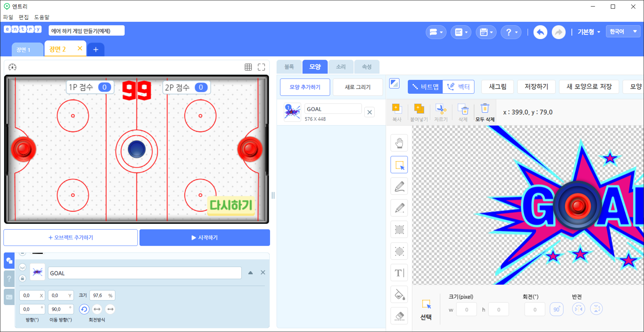Click 오브젝트 추가하기 button

click(x=70, y=237)
